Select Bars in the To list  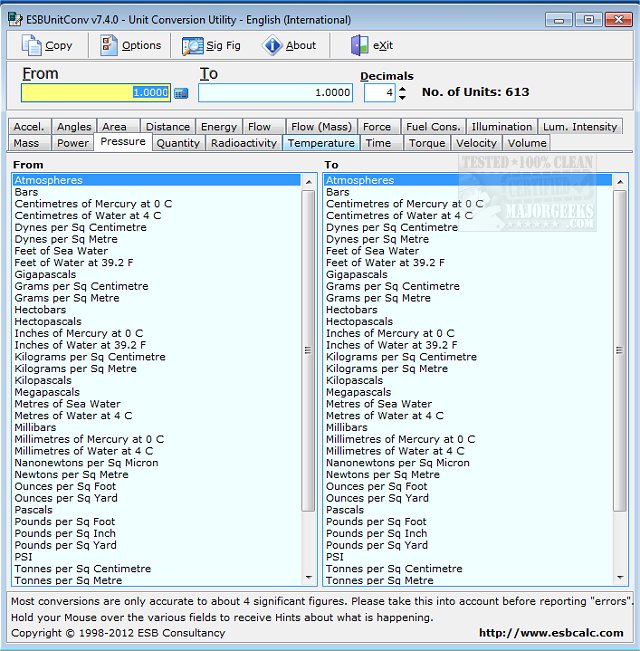pos(467,192)
